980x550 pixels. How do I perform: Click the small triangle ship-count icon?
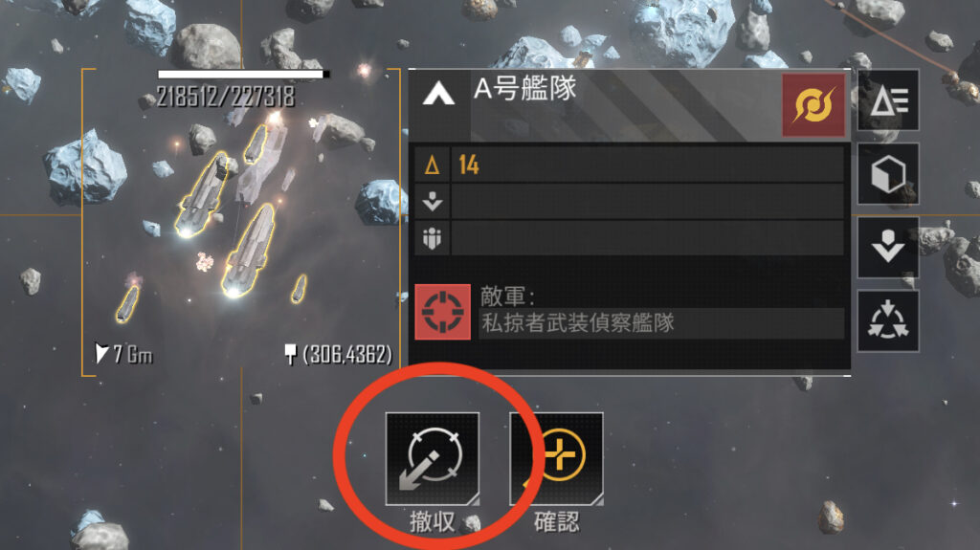pos(432,165)
